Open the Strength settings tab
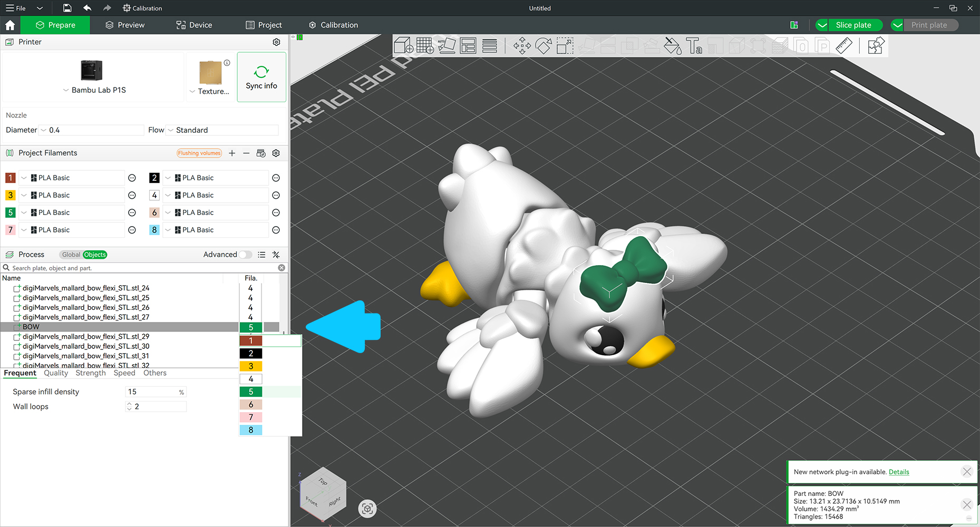This screenshot has height=527, width=980. 91,373
